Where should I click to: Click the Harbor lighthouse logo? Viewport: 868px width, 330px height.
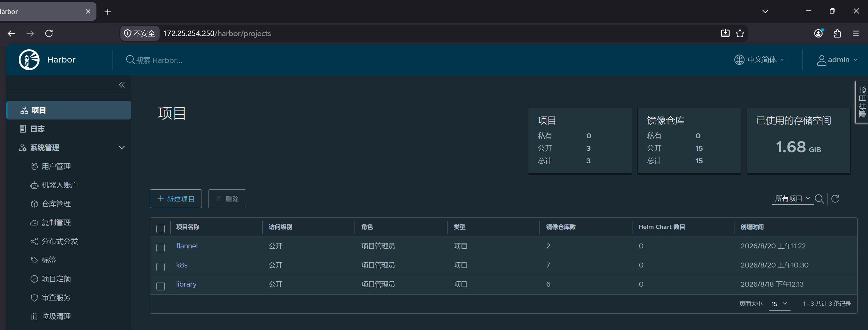tap(29, 60)
